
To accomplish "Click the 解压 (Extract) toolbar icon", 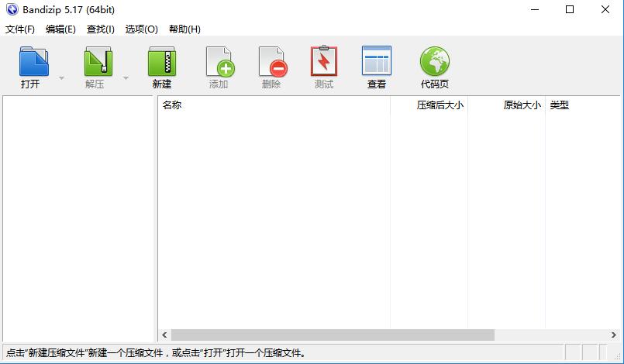I will point(98,61).
